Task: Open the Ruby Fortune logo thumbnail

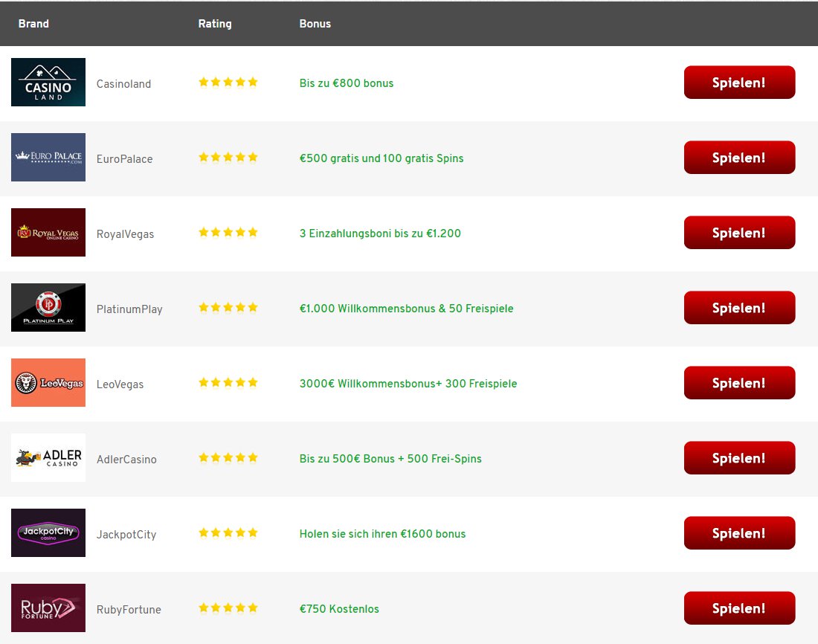Action: [48, 608]
